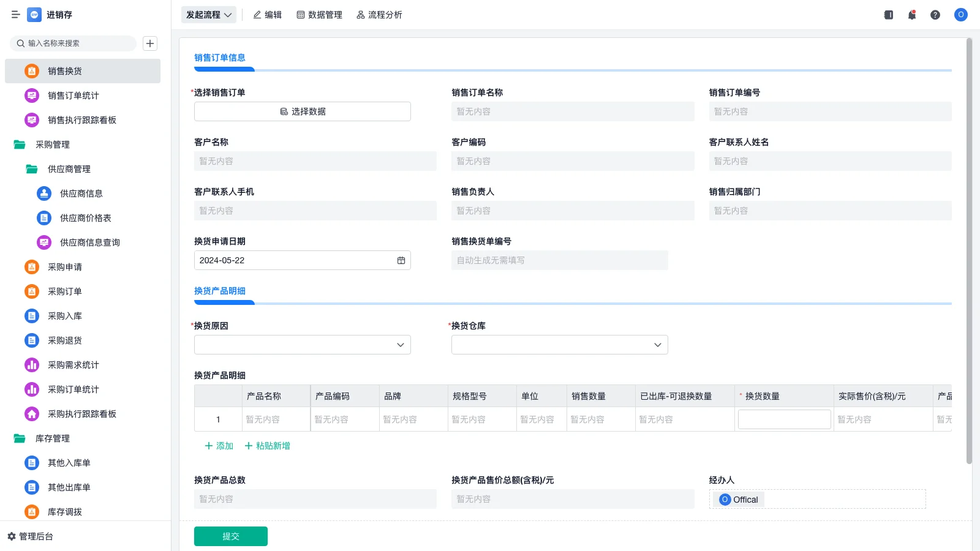Switch to 数据管理 in the top bar
980x551 pixels.
click(x=319, y=14)
